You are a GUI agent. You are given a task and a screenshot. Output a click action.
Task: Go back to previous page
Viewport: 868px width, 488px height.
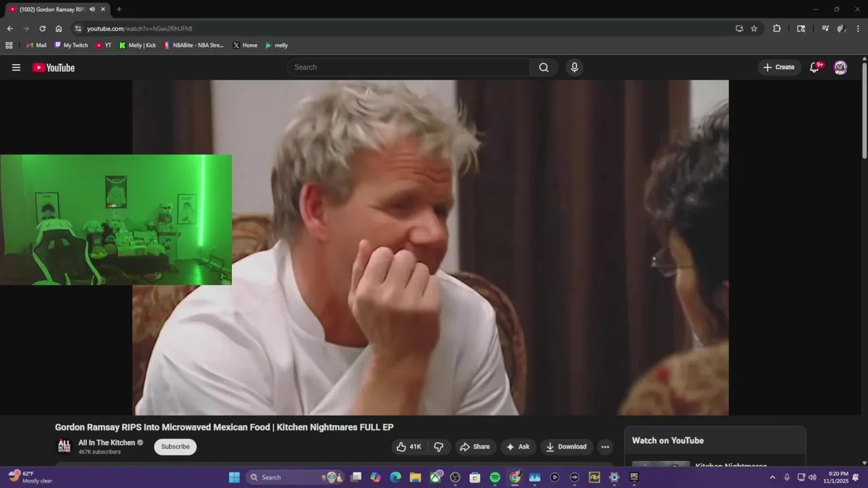click(9, 28)
